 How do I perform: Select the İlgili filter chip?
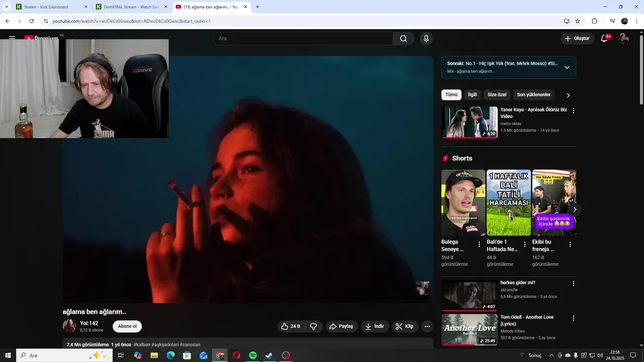point(472,95)
